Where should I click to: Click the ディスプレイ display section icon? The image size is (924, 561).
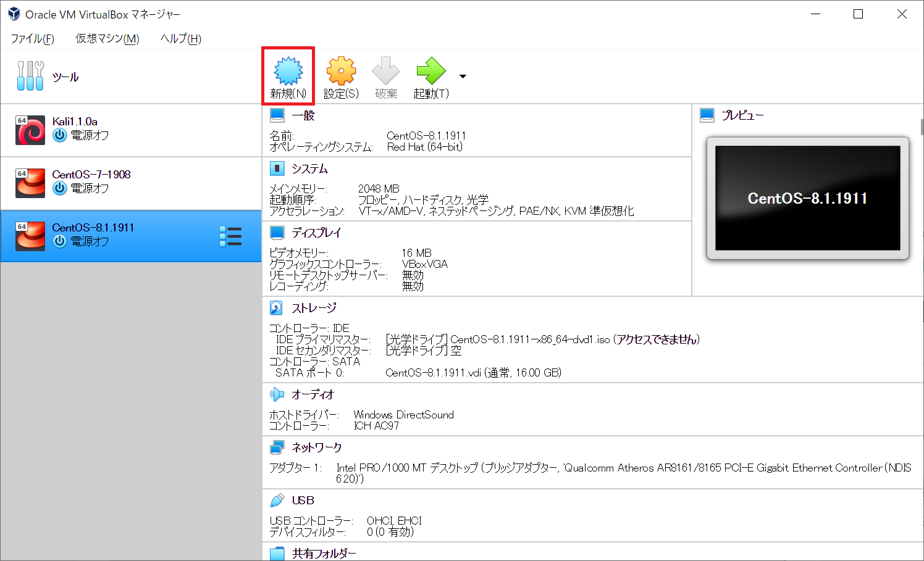tap(276, 232)
